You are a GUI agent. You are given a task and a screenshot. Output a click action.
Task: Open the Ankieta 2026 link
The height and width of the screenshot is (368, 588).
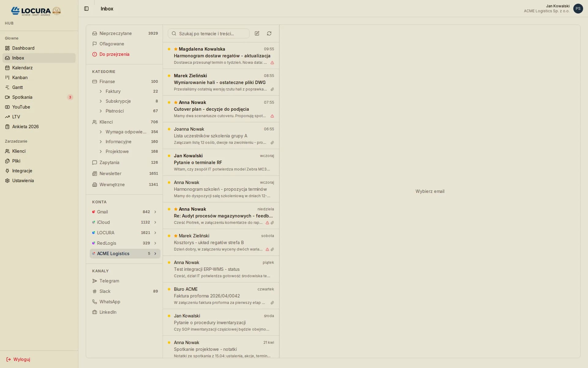(25, 127)
